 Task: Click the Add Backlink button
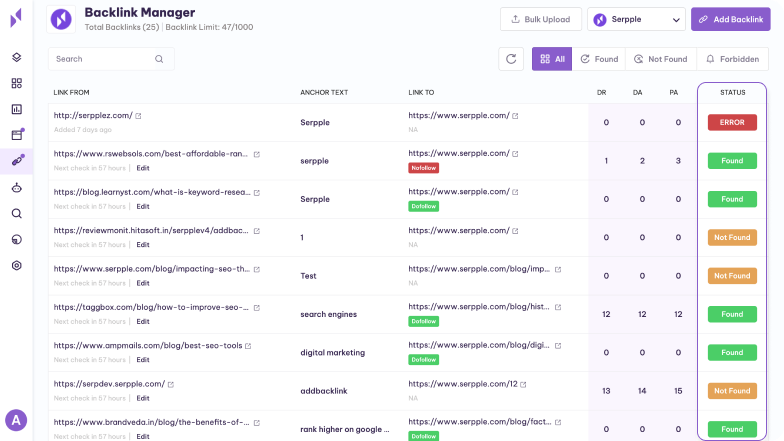pos(730,20)
